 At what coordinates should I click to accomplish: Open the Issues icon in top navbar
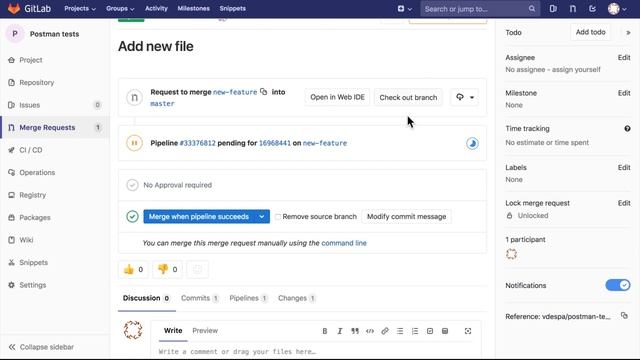[x=553, y=9]
